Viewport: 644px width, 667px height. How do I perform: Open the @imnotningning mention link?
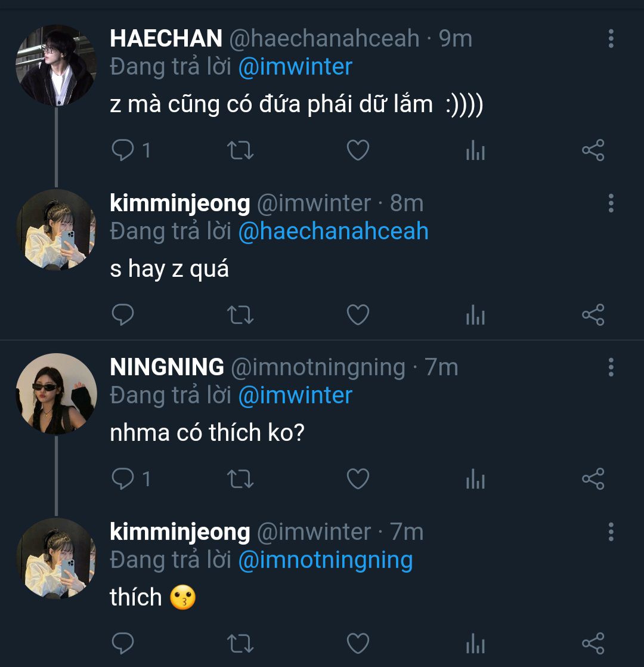click(325, 560)
